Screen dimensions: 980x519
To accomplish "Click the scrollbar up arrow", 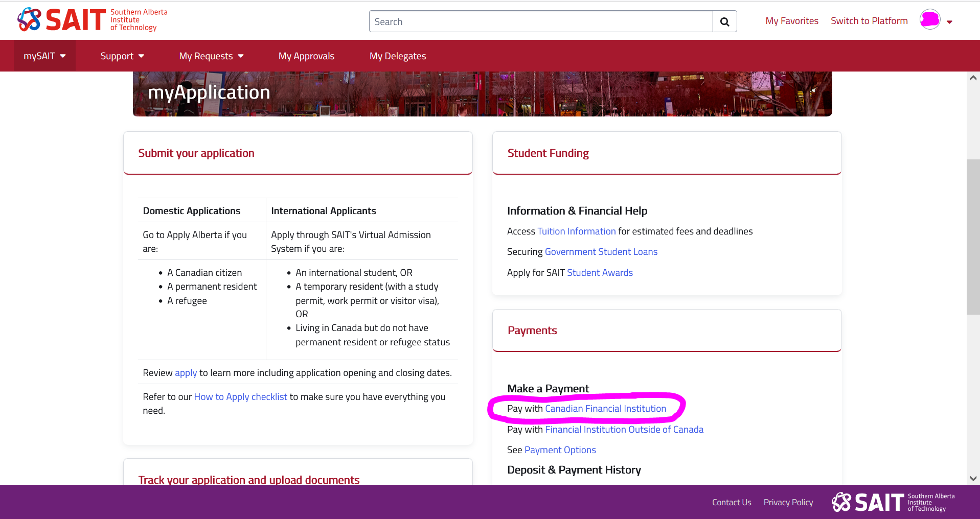I will 973,78.
